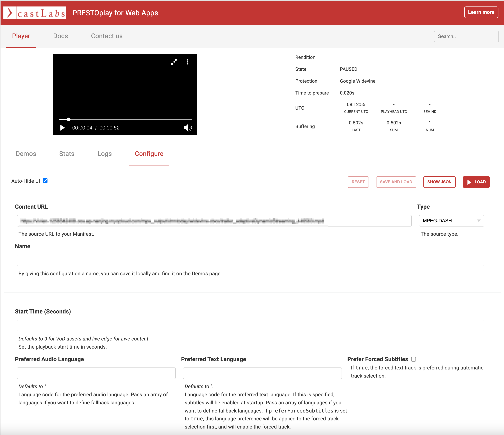Click the Learn more button
The image size is (504, 435).
(x=481, y=12)
